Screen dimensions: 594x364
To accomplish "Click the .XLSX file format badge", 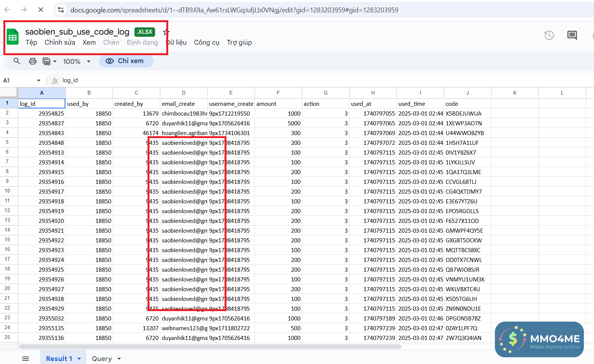I will click(x=145, y=32).
